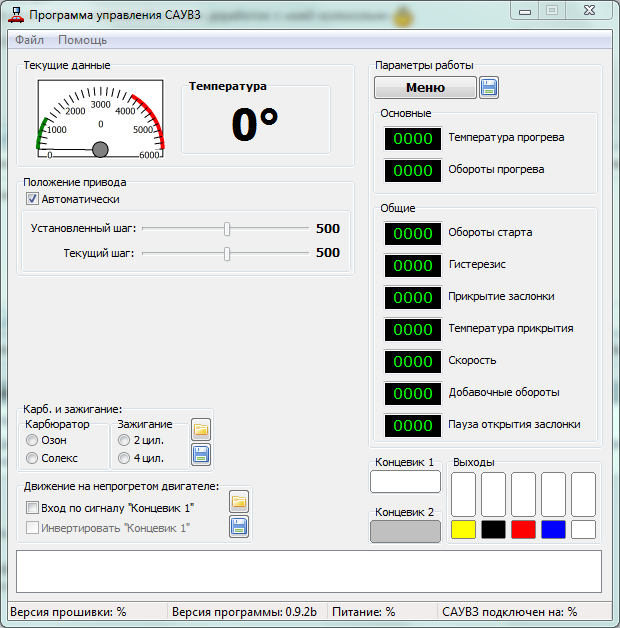The height and width of the screenshot is (628, 620).
Task: Click Питание: % status bar entry
Action: coord(364,612)
